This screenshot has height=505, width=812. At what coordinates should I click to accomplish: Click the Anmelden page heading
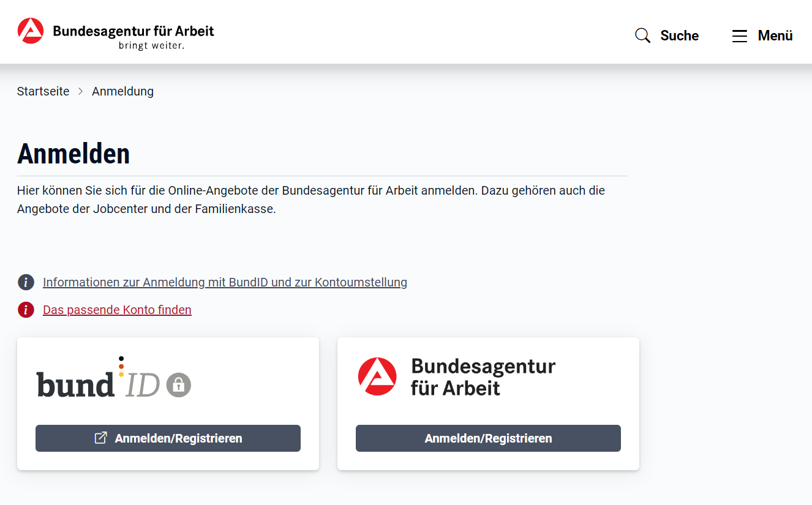click(x=73, y=154)
